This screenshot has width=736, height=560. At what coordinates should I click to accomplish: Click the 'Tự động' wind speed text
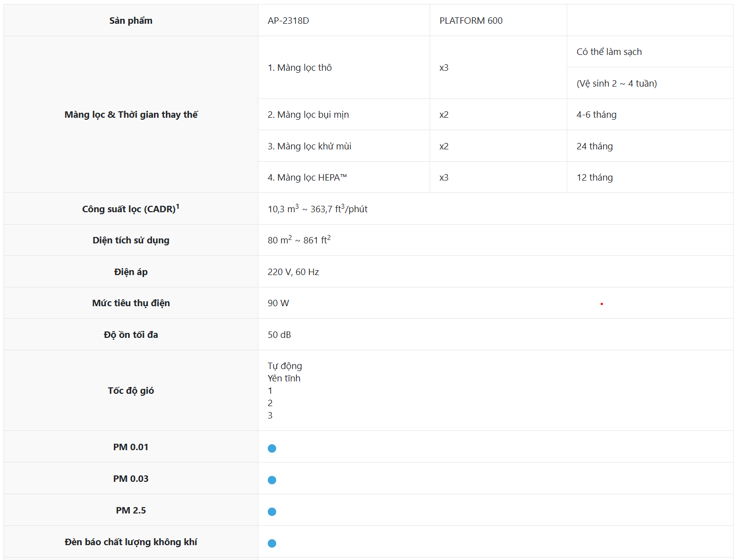(285, 366)
